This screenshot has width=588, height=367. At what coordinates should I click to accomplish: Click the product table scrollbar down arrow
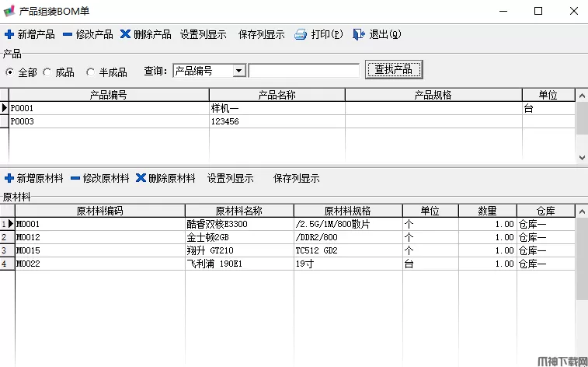click(x=582, y=158)
